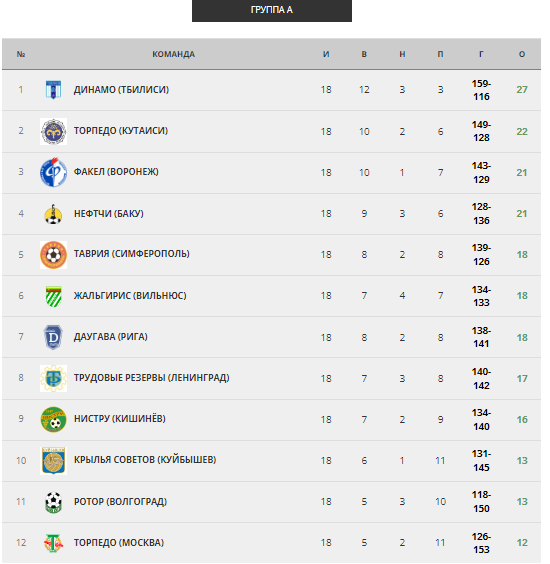Open the ТОРПЕДО (МОСКВА) team name
This screenshot has width=550, height=564.
coord(119,543)
